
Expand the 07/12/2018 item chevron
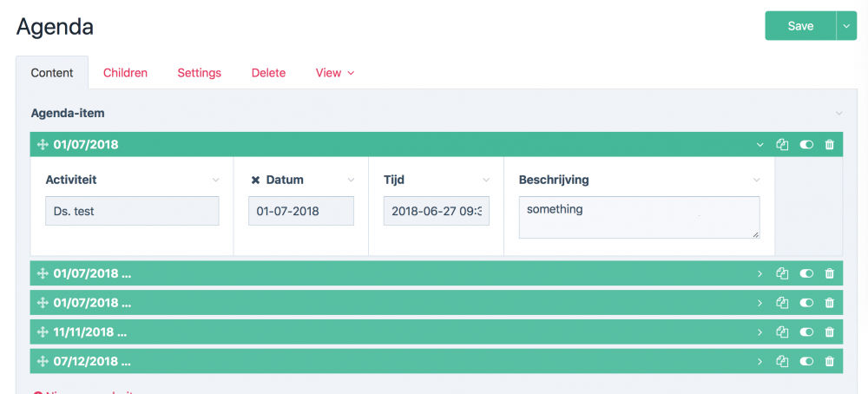[x=760, y=361]
